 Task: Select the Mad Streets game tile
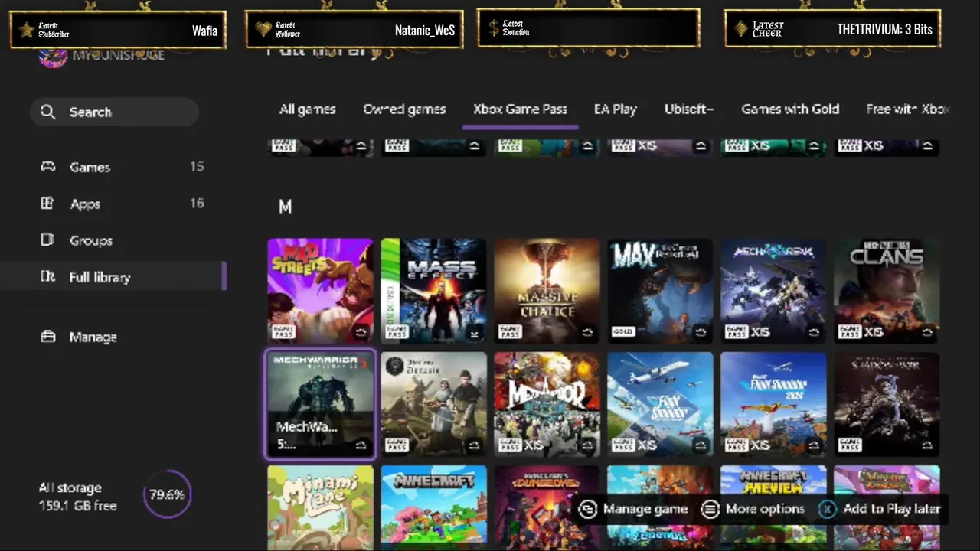pos(320,291)
